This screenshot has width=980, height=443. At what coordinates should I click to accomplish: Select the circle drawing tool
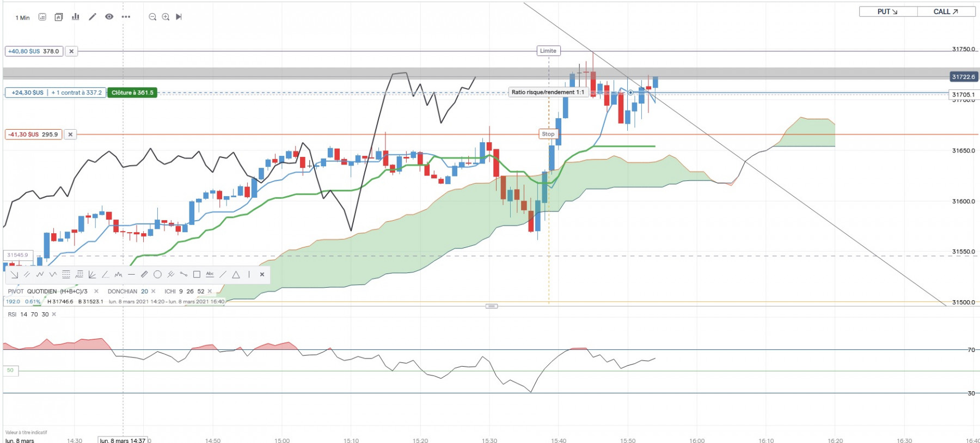coord(157,275)
